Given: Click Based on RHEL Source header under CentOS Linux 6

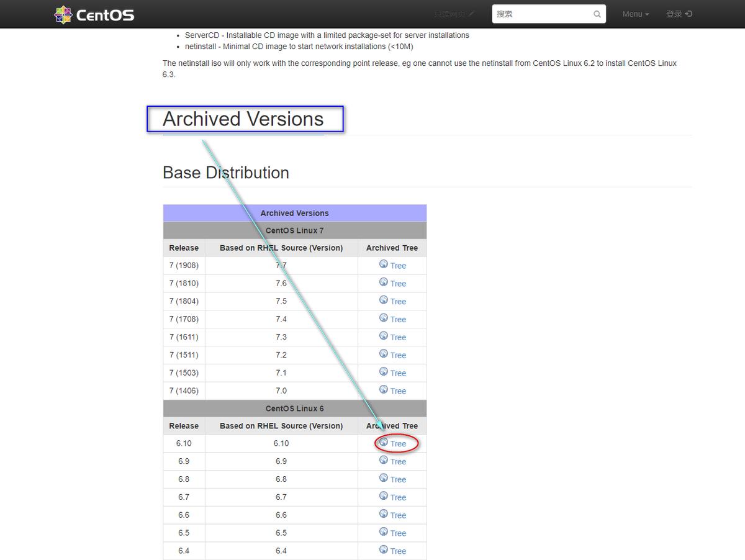Looking at the screenshot, I should tap(281, 426).
